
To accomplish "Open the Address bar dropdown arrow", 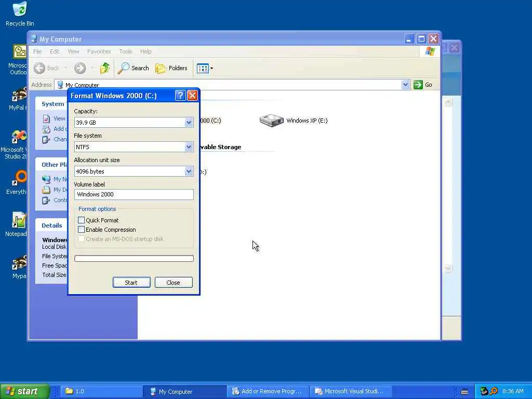I will [x=405, y=85].
